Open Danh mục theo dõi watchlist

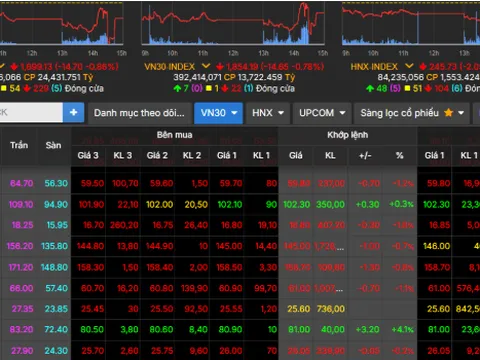tap(139, 113)
